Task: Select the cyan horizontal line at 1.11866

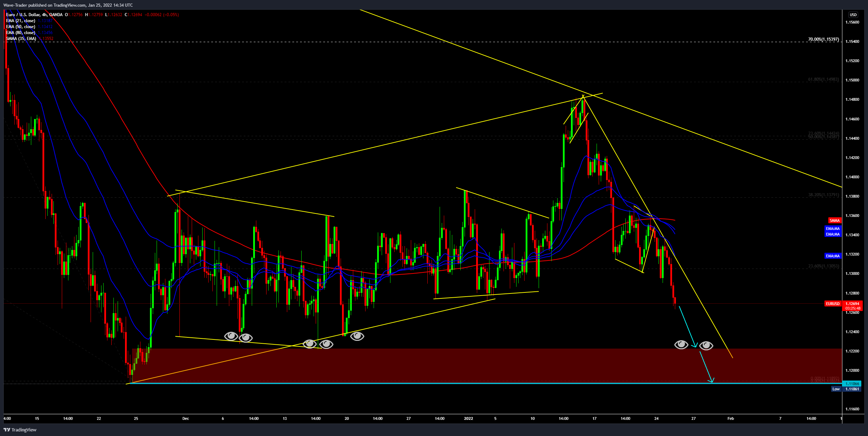Action: 486,383
